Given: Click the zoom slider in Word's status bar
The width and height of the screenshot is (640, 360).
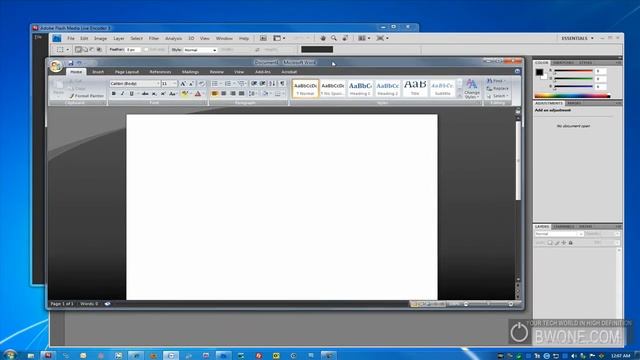Looking at the screenshot, I should (488, 304).
